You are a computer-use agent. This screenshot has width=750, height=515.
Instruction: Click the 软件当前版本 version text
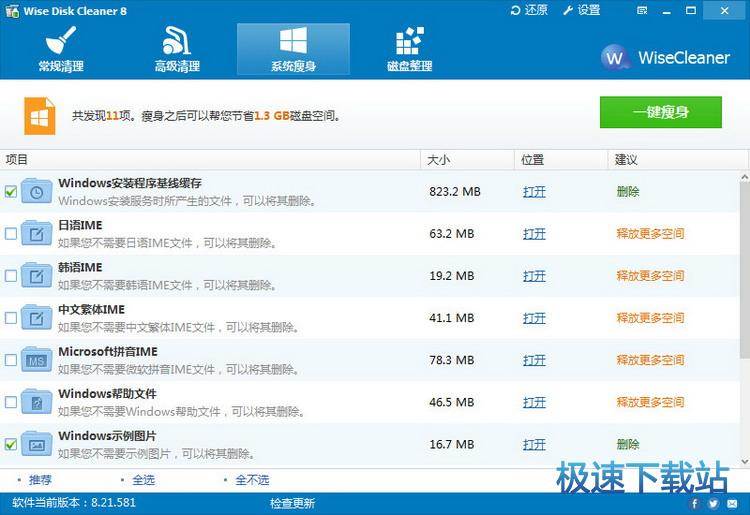click(x=74, y=503)
